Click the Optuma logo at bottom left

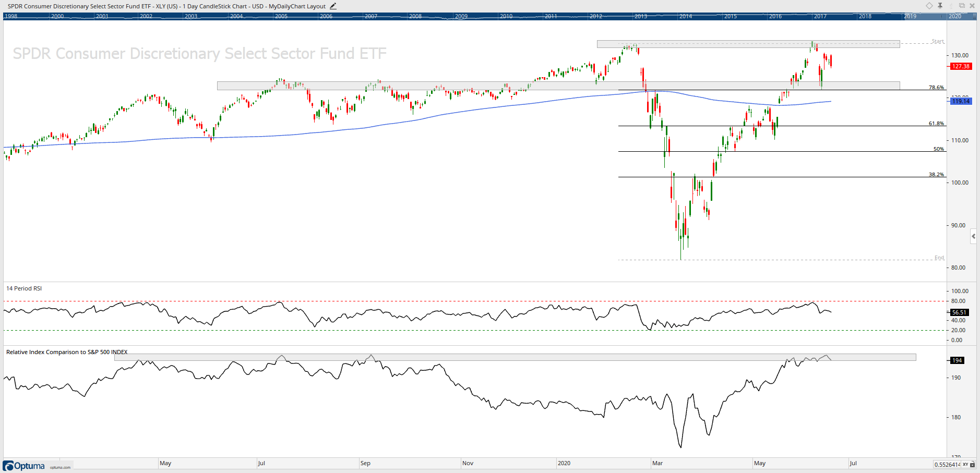(x=24, y=466)
